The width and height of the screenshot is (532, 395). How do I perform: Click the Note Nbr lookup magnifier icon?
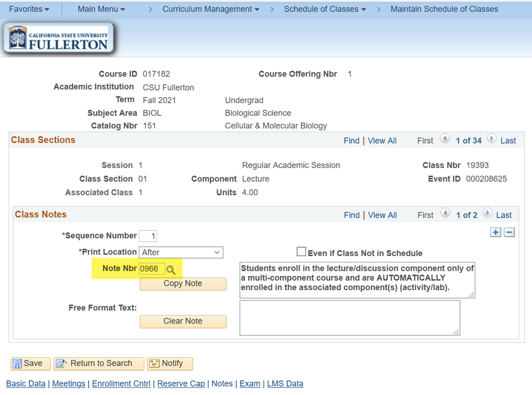tap(171, 269)
